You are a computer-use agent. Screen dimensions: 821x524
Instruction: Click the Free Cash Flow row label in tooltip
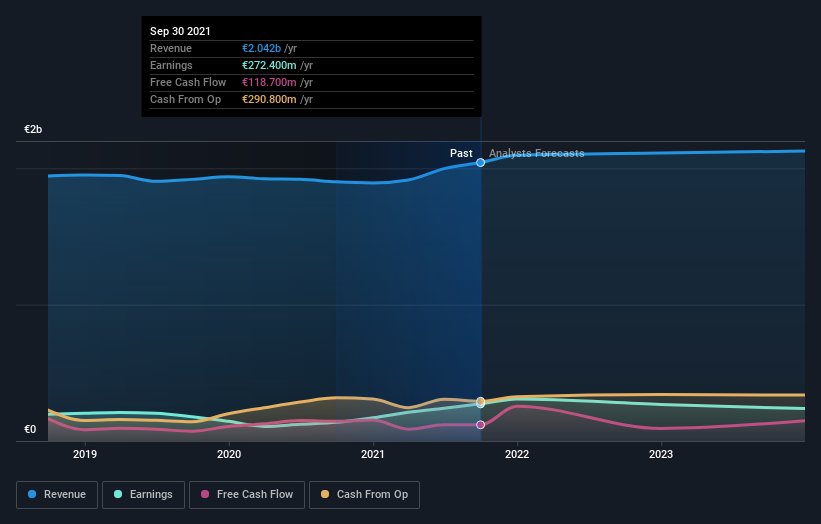pyautogui.click(x=188, y=82)
